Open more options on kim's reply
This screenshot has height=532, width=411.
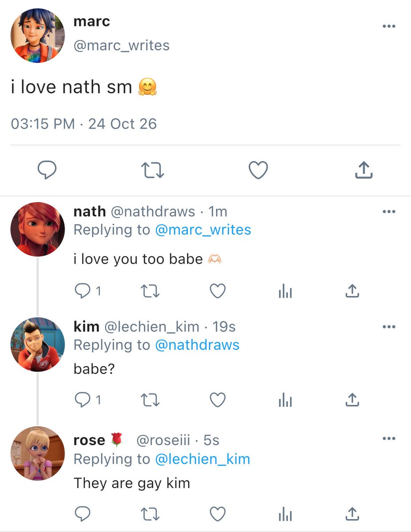(x=388, y=327)
